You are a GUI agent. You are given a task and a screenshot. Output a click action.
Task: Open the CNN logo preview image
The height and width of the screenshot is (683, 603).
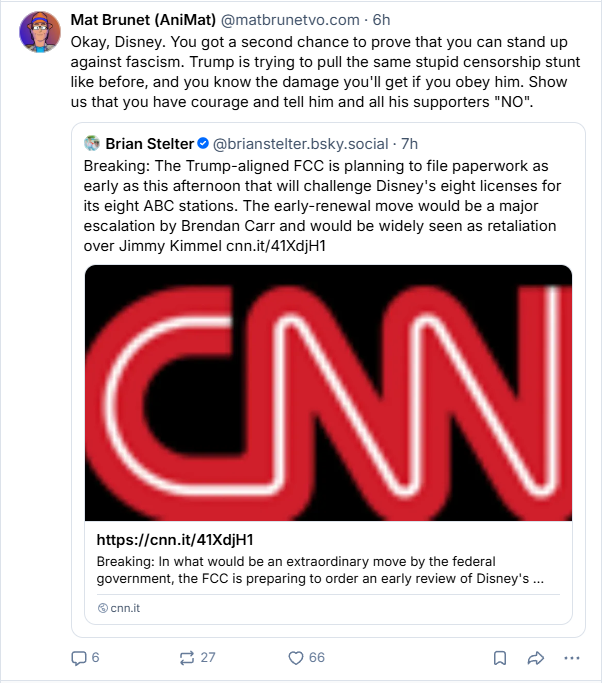(328, 392)
